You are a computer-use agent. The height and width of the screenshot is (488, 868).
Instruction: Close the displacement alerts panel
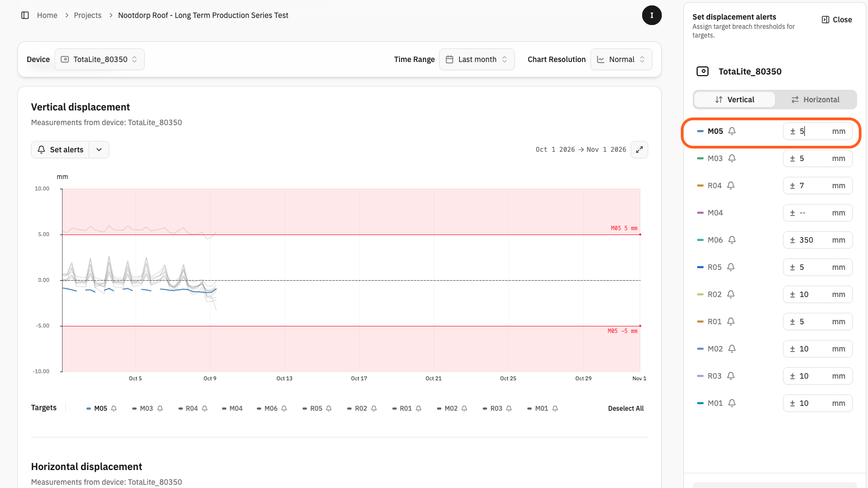[x=837, y=20]
